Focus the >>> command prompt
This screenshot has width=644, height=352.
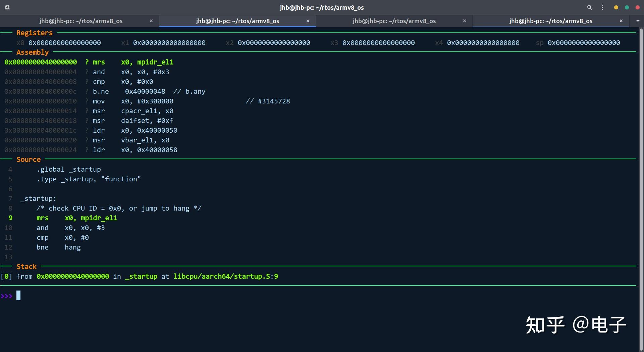click(18, 296)
